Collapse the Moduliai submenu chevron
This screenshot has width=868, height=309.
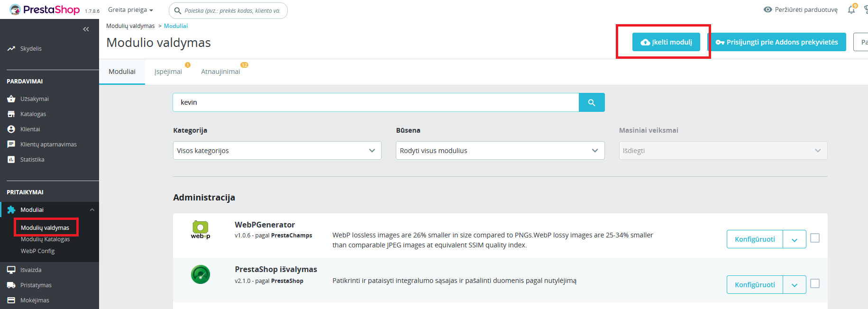[92, 209]
